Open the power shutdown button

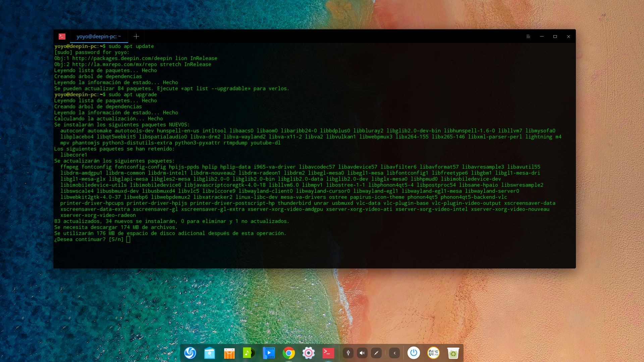coord(414,353)
